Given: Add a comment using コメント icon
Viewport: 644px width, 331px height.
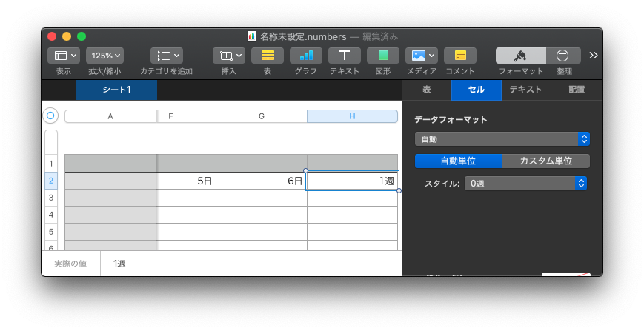Looking at the screenshot, I should coord(460,56).
